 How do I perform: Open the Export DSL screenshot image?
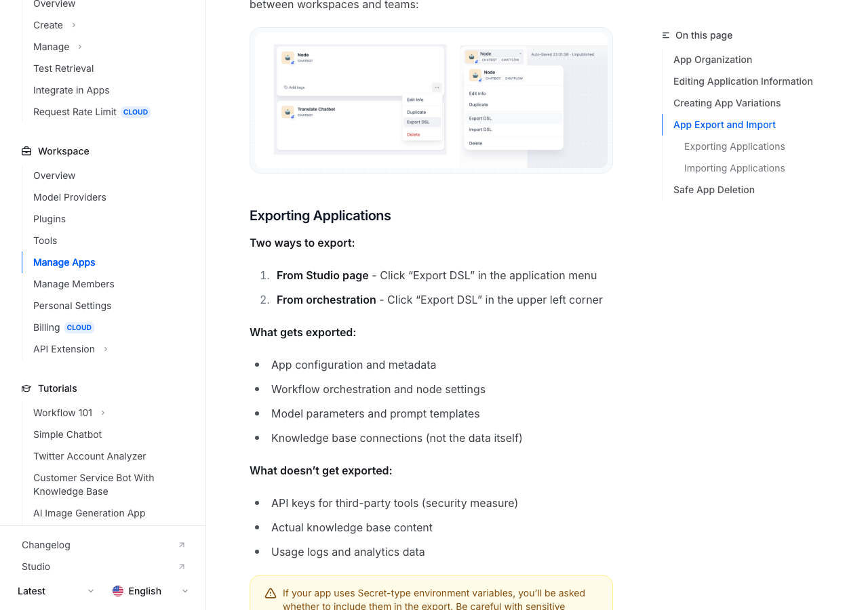click(x=431, y=100)
